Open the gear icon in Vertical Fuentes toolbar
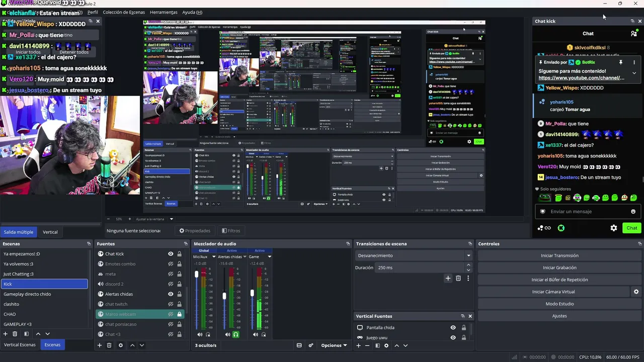Screen dimensions: 644x362 [x=386, y=345]
